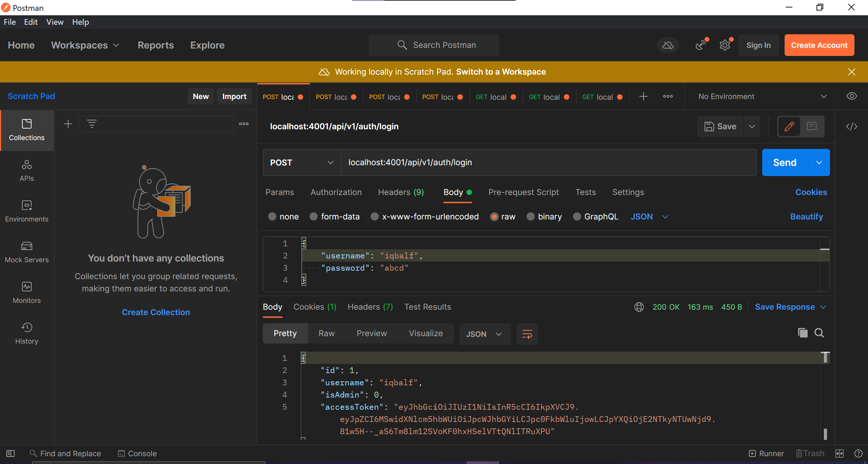868x464 pixels.
Task: Open Mock Servers in the sidebar
Action: click(x=27, y=252)
